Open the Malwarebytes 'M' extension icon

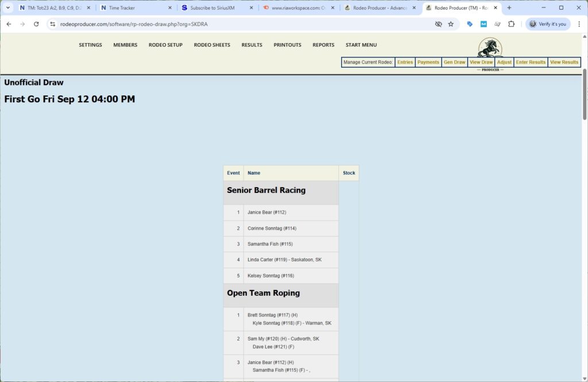click(x=483, y=24)
